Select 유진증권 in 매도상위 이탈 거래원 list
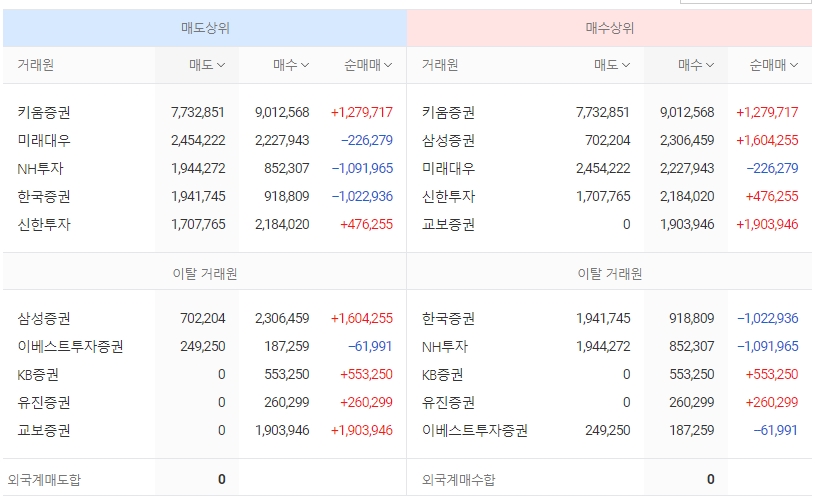This screenshot has width=821, height=503. (x=44, y=403)
